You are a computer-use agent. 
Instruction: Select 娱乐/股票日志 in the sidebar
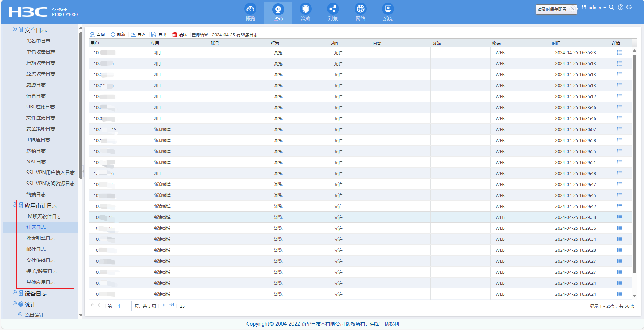point(42,271)
